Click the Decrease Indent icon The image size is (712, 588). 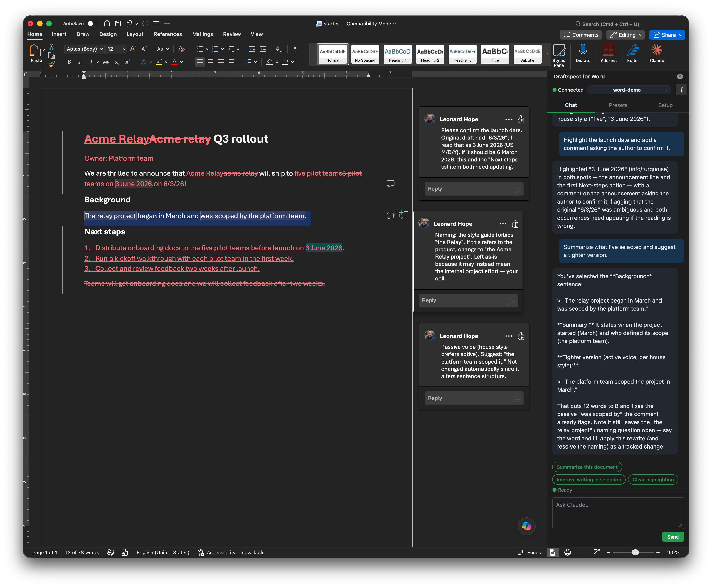[x=252, y=49]
